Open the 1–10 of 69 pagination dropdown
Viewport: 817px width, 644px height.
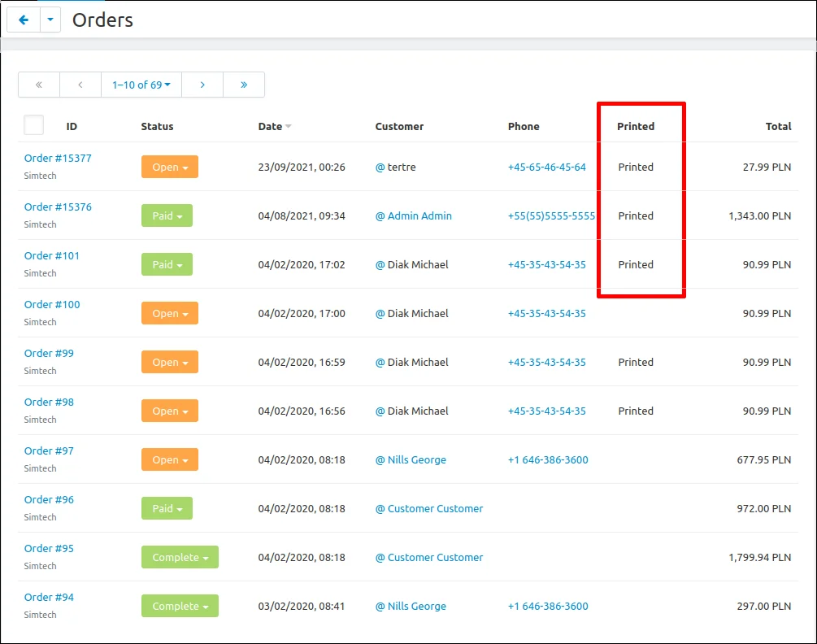[141, 85]
